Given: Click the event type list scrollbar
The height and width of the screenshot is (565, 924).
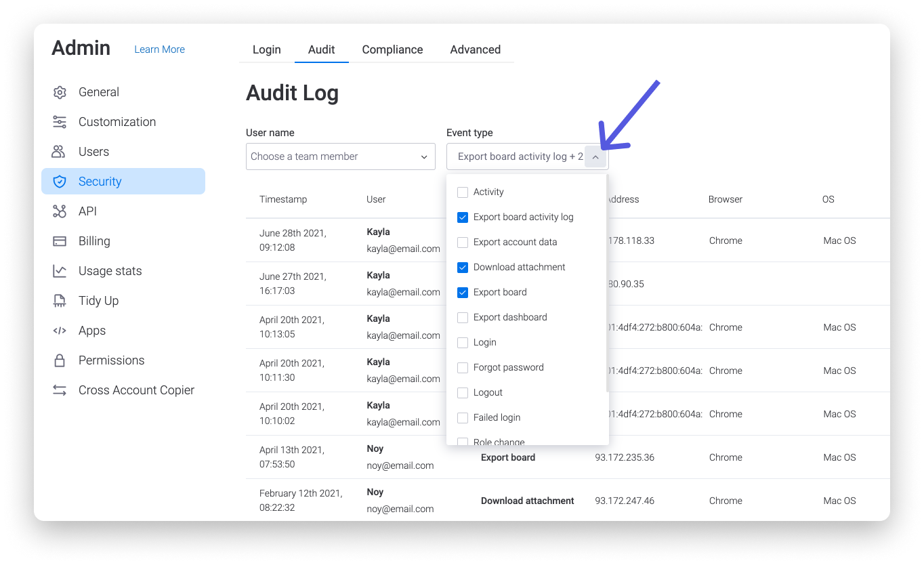Looking at the screenshot, I should point(606,285).
